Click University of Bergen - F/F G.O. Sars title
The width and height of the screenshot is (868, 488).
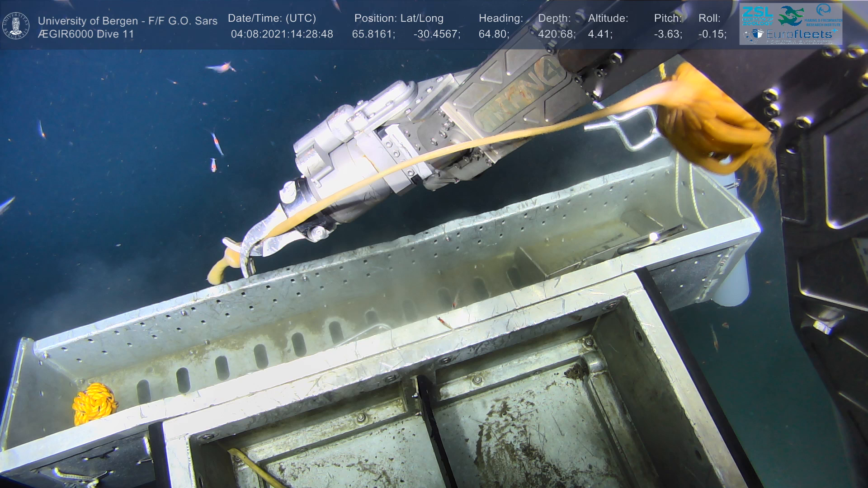click(127, 21)
